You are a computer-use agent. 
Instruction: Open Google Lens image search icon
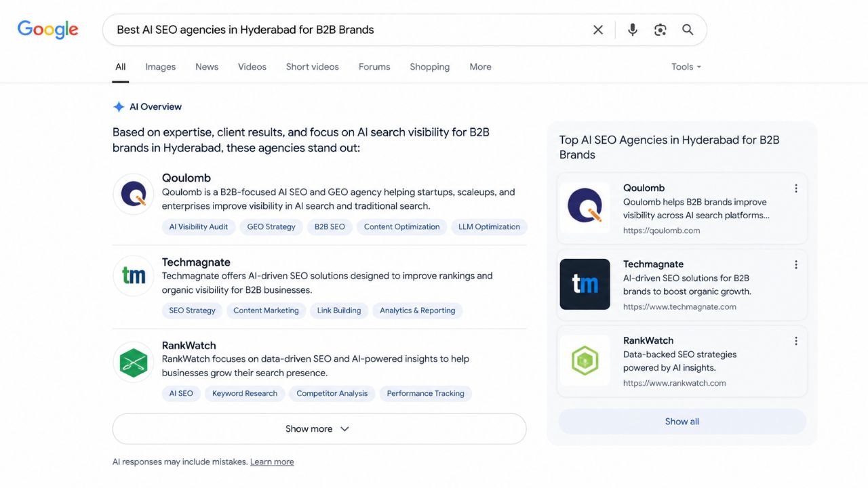tap(660, 30)
